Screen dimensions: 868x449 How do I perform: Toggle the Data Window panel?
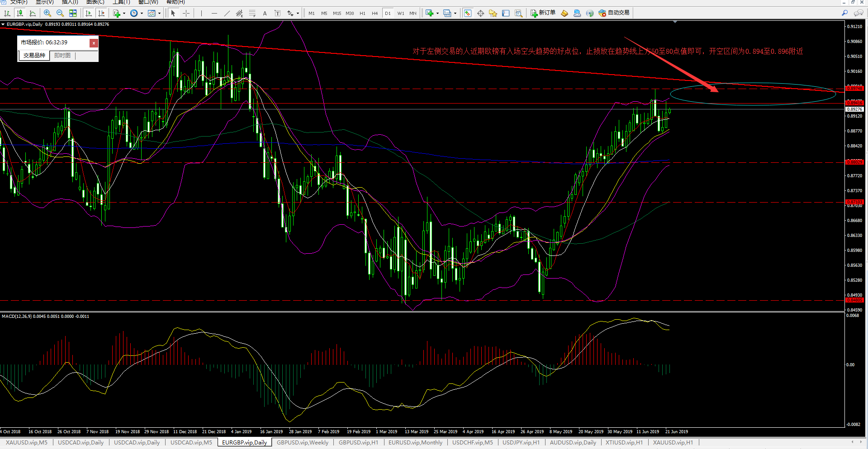point(480,13)
